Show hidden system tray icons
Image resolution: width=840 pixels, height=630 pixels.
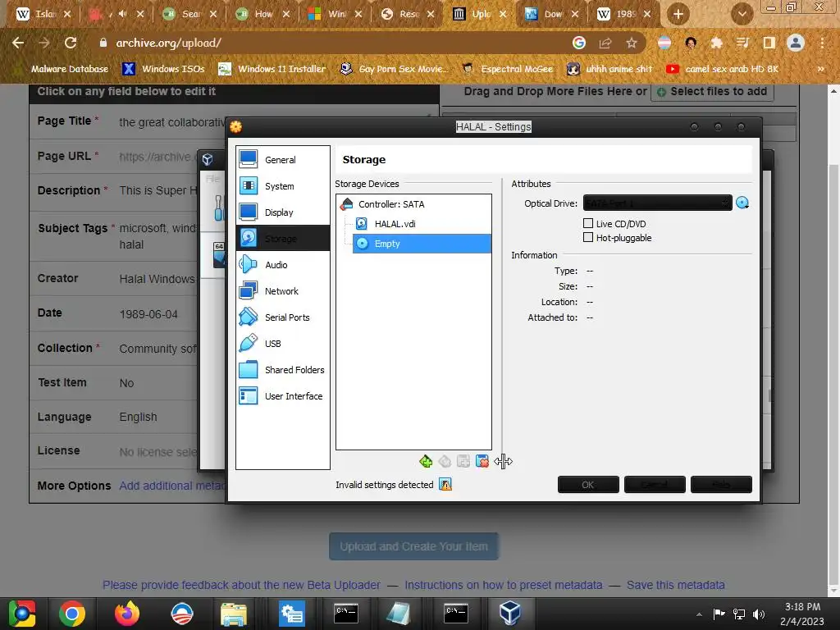(x=699, y=614)
